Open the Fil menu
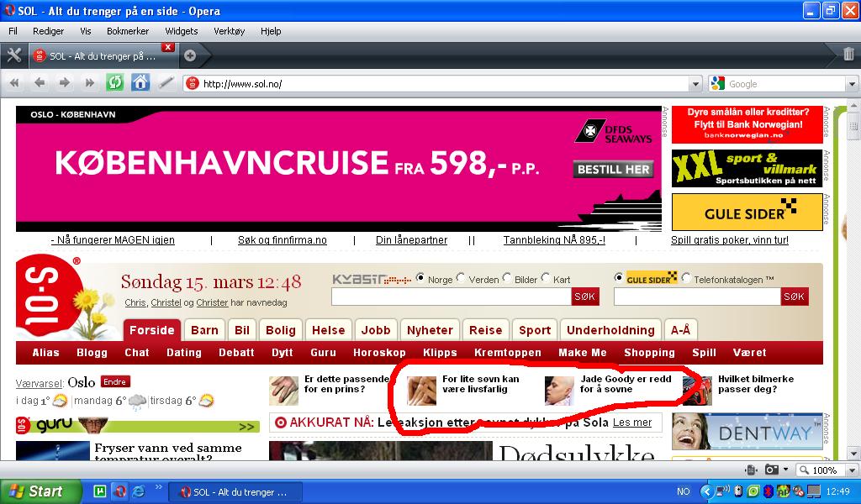The image size is (861, 504). [13, 31]
